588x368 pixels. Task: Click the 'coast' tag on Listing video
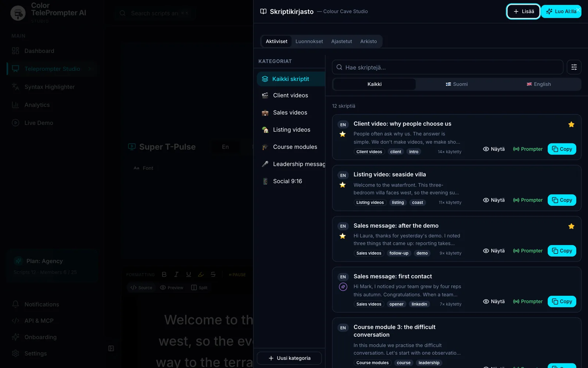(417, 202)
